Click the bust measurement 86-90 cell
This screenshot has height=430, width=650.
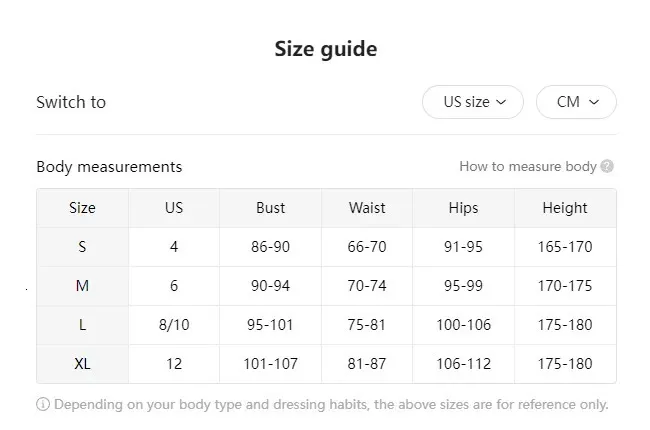click(x=270, y=247)
